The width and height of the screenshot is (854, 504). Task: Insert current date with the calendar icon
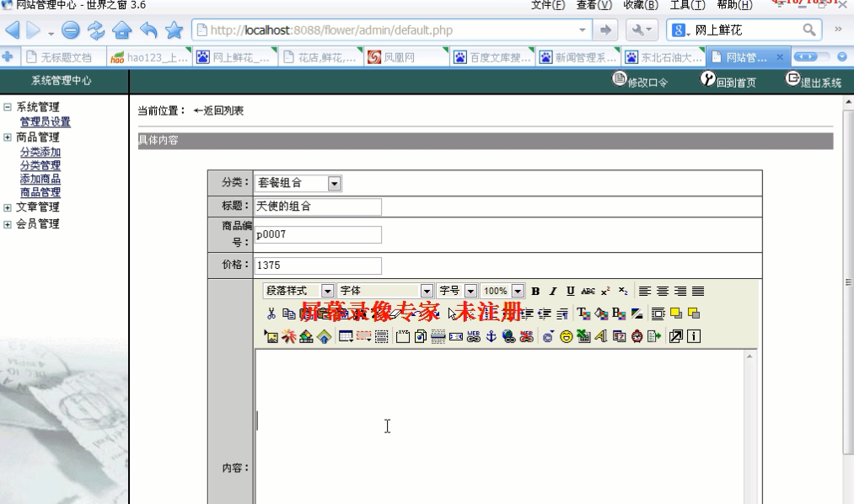[x=620, y=336]
